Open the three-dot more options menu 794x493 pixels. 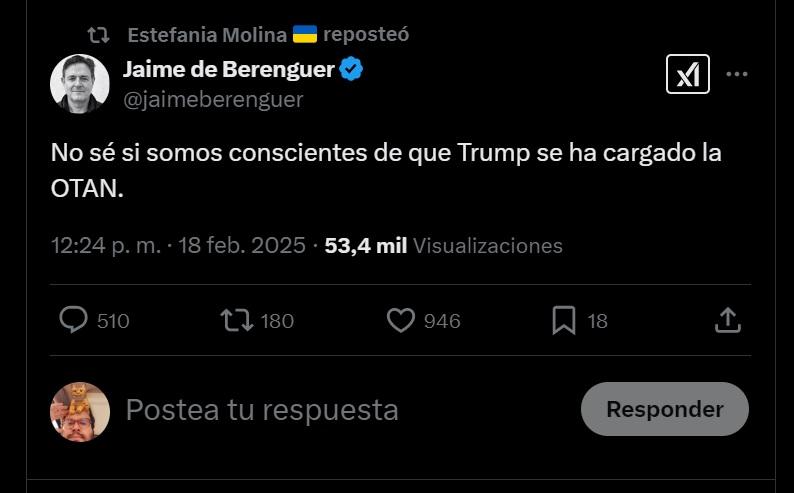coord(737,74)
